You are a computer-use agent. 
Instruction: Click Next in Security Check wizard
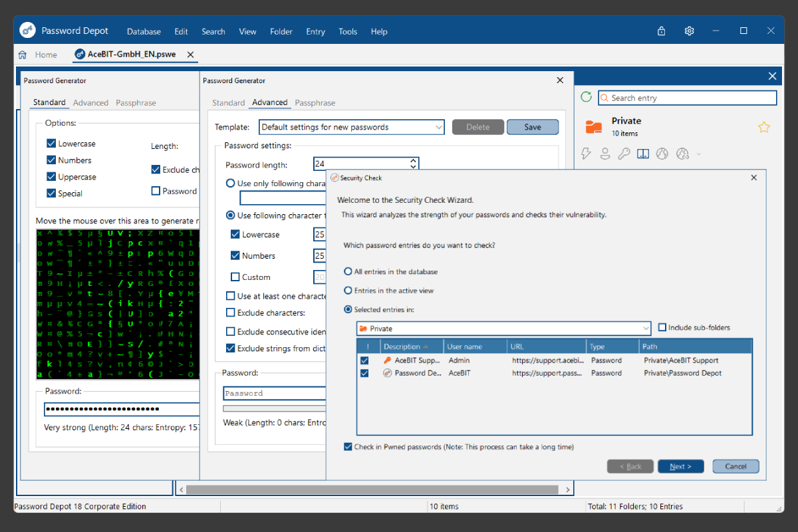point(681,466)
